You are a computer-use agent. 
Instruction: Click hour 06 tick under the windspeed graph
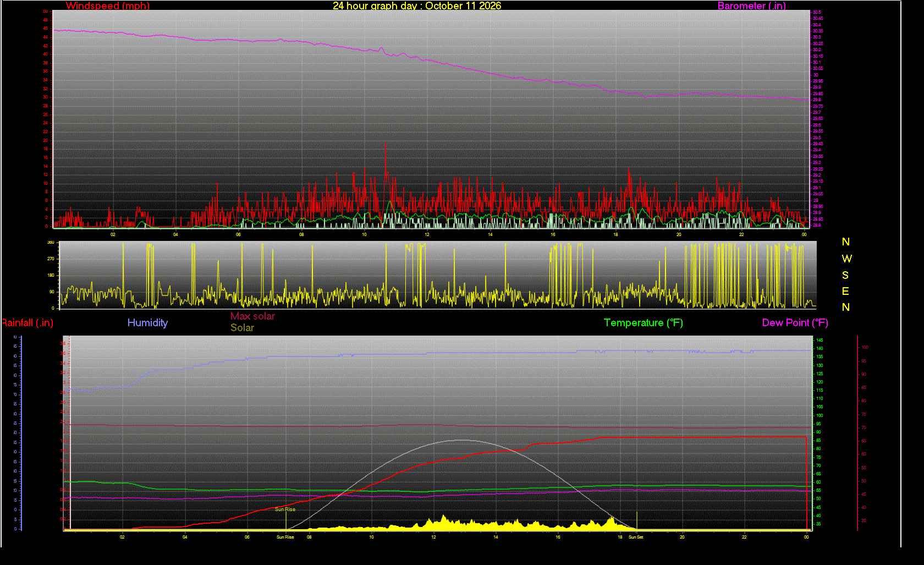click(238, 234)
